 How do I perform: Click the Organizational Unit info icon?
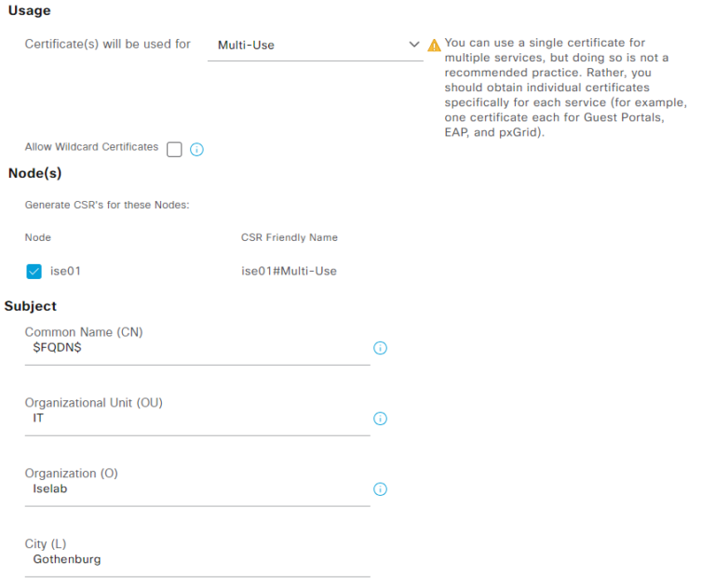(380, 419)
